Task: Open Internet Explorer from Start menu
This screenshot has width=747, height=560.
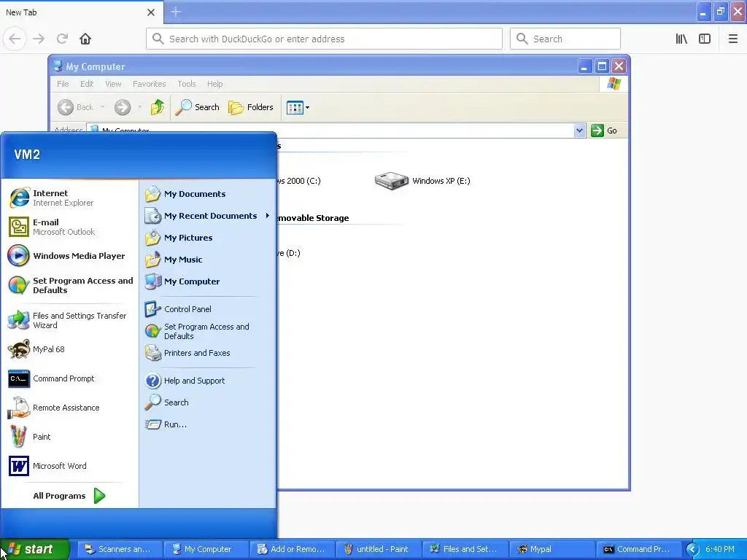Action: pyautogui.click(x=69, y=198)
